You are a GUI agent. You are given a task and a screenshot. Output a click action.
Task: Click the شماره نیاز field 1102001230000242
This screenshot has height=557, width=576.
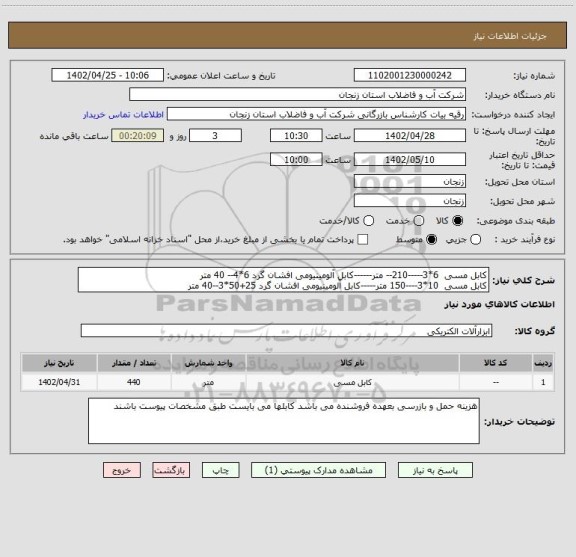point(410,75)
